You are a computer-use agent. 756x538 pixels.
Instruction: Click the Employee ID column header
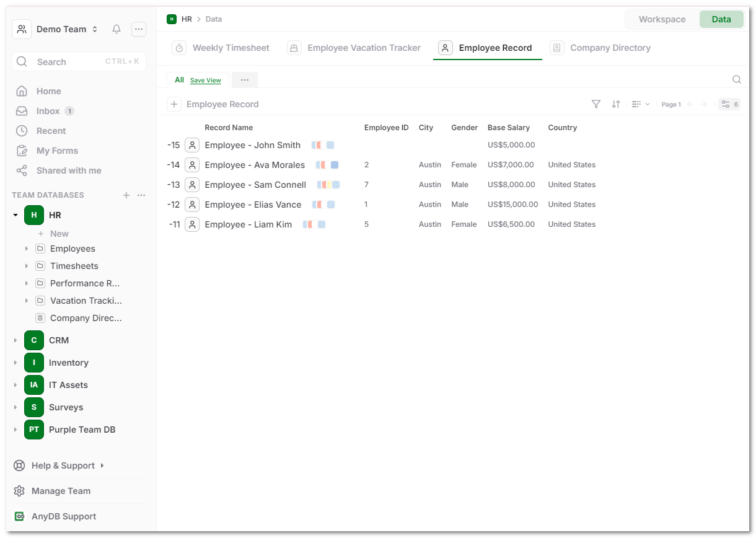coord(386,127)
